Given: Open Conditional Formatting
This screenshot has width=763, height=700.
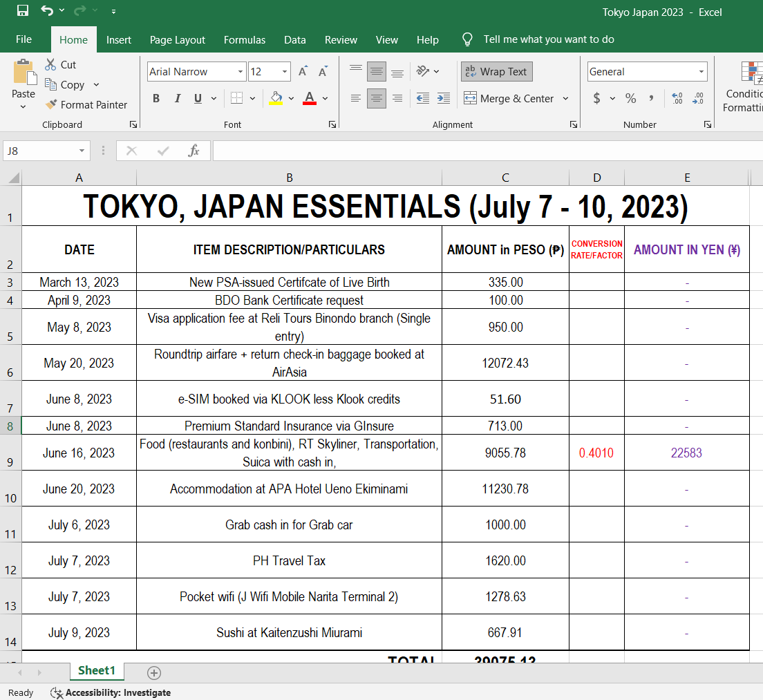Looking at the screenshot, I should click(x=744, y=86).
